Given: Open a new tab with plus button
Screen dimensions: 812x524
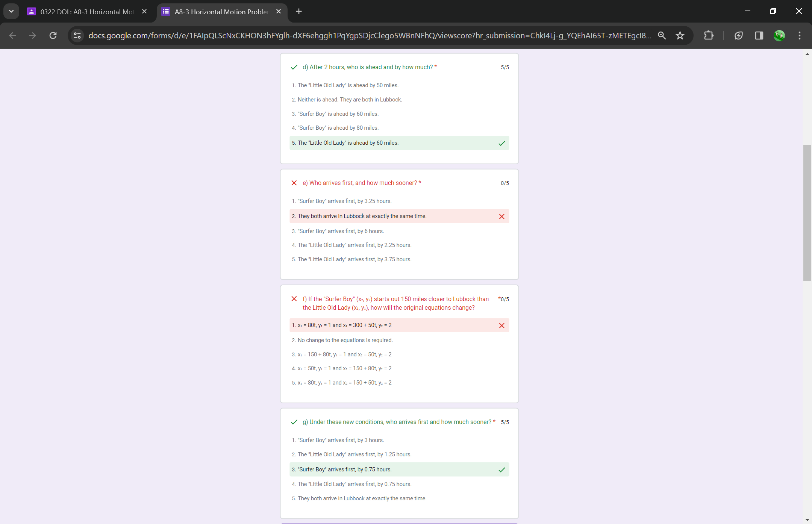Looking at the screenshot, I should click(x=299, y=11).
